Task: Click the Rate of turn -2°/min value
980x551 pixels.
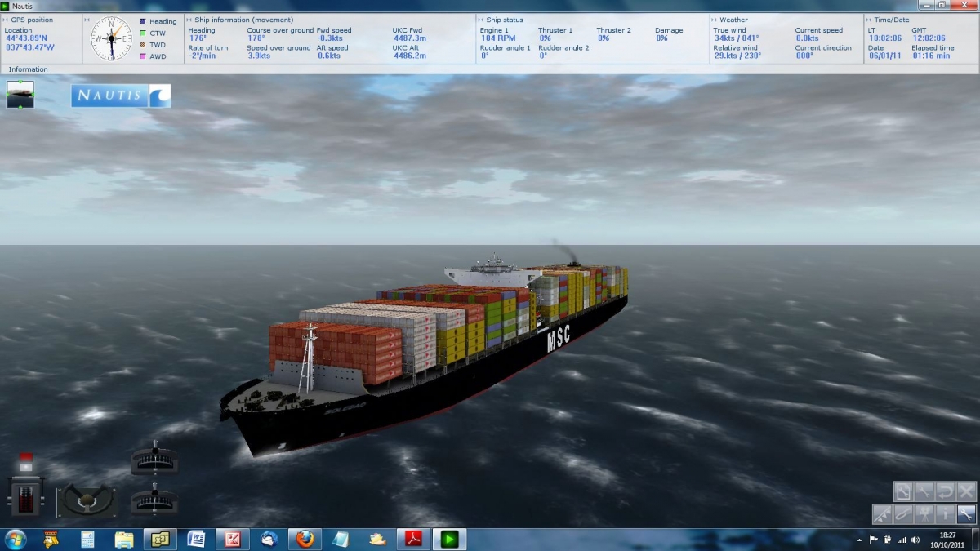Action: [x=203, y=56]
